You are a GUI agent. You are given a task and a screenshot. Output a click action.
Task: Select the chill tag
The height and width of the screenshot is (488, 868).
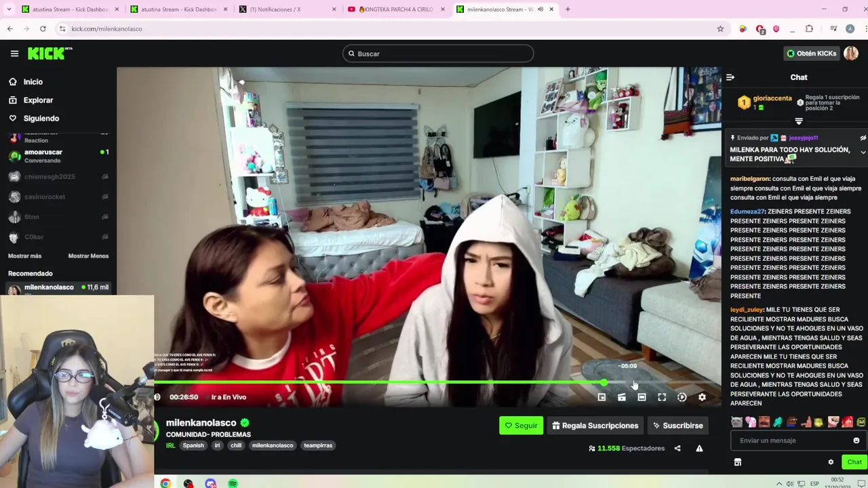[236, 445]
